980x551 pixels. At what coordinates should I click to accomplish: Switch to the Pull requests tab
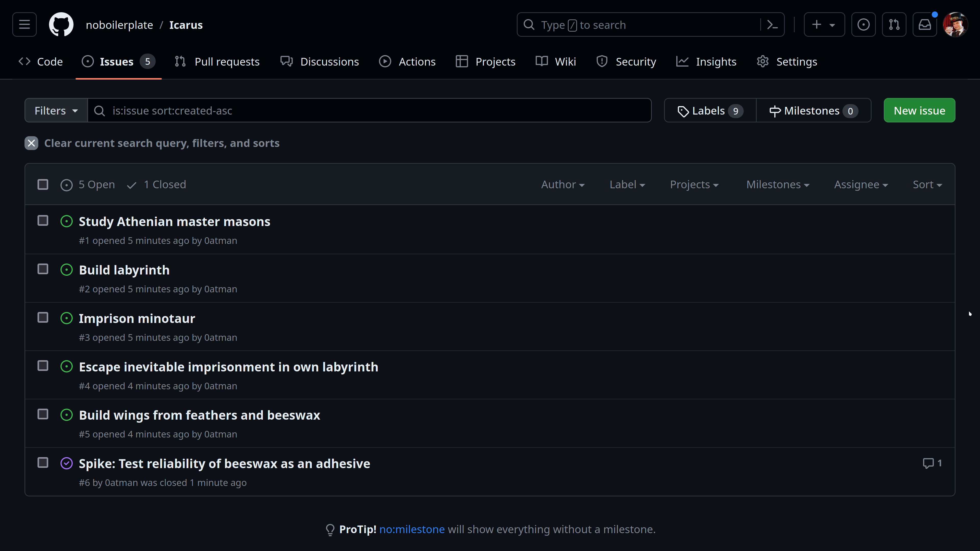(217, 61)
